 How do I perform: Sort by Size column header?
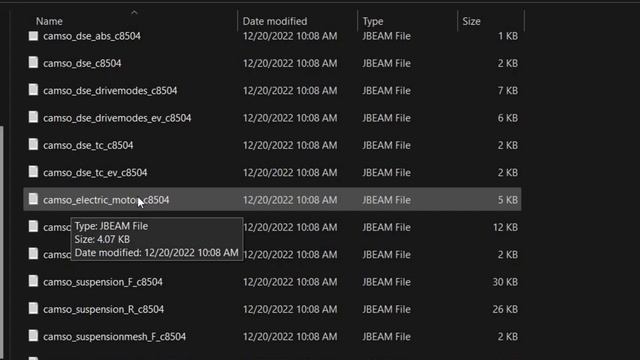[471, 21]
